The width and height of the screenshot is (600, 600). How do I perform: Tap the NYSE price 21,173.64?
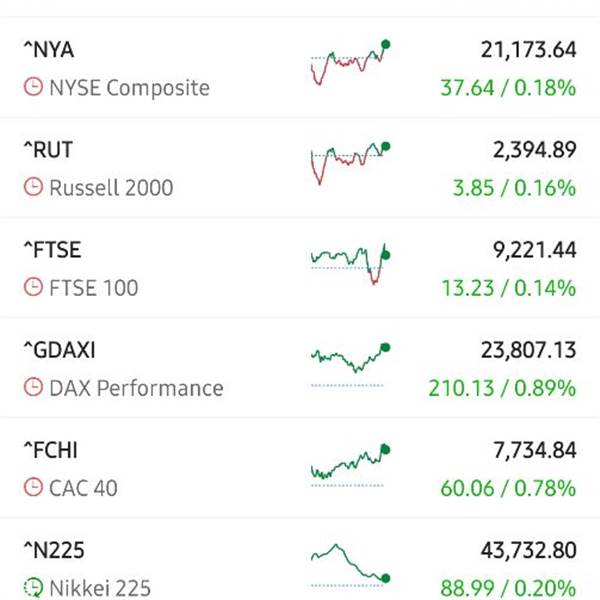click(x=528, y=50)
